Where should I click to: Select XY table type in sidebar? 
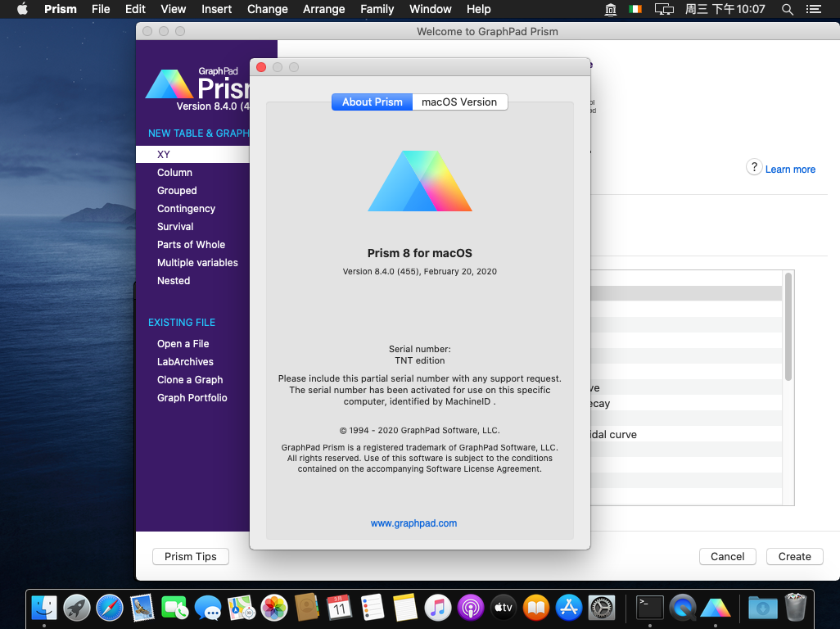click(193, 154)
